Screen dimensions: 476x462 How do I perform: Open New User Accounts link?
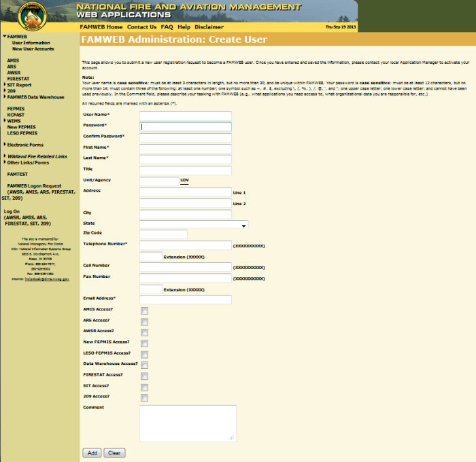click(x=33, y=49)
